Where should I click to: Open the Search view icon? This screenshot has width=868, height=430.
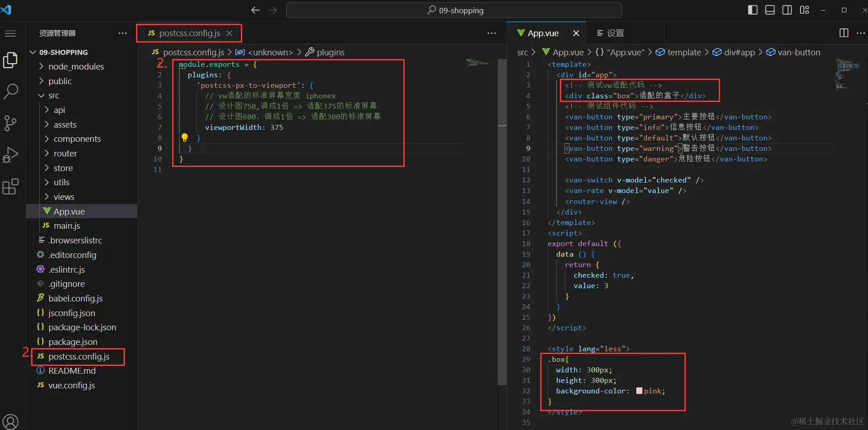10,91
